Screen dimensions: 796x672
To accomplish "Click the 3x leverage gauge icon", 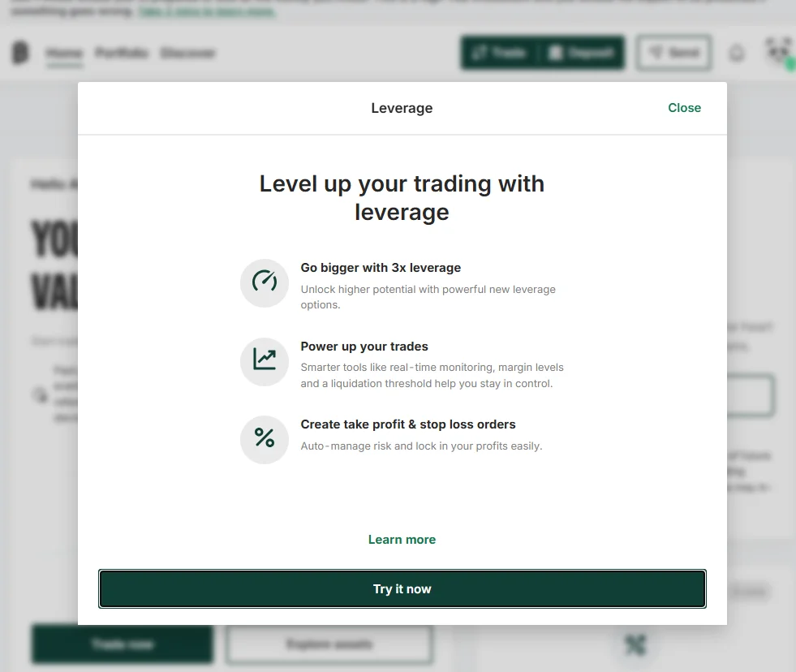I will pos(264,282).
